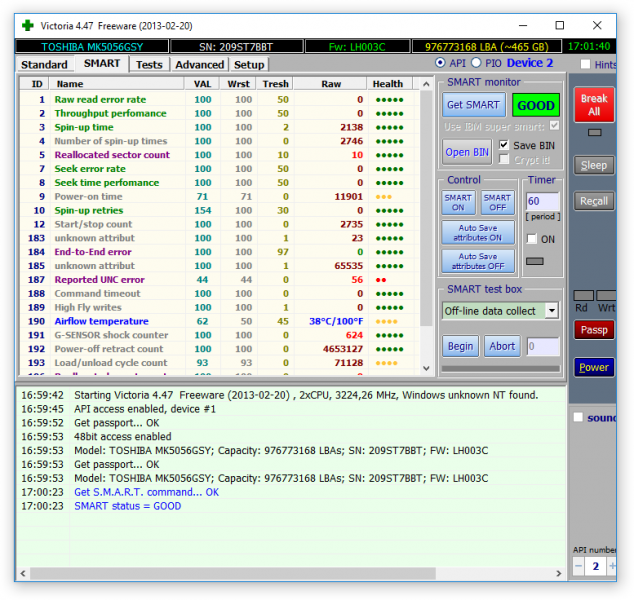Click the green GOOD status indicator
Viewport: 634px width, 600px height.
536,105
